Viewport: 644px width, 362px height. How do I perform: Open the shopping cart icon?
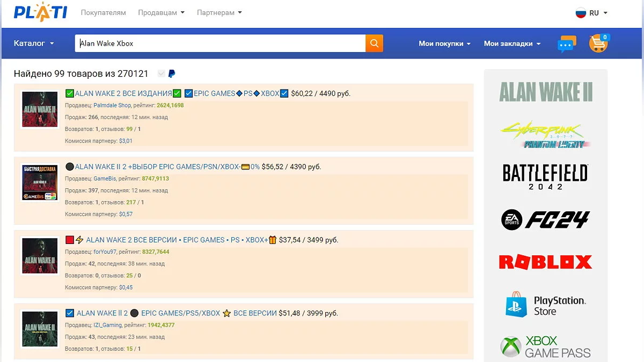[x=598, y=43]
